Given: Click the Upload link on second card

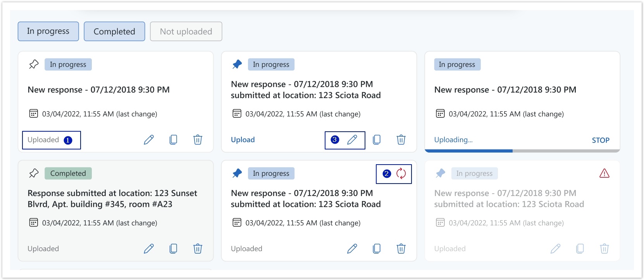Looking at the screenshot, I should point(243,140).
